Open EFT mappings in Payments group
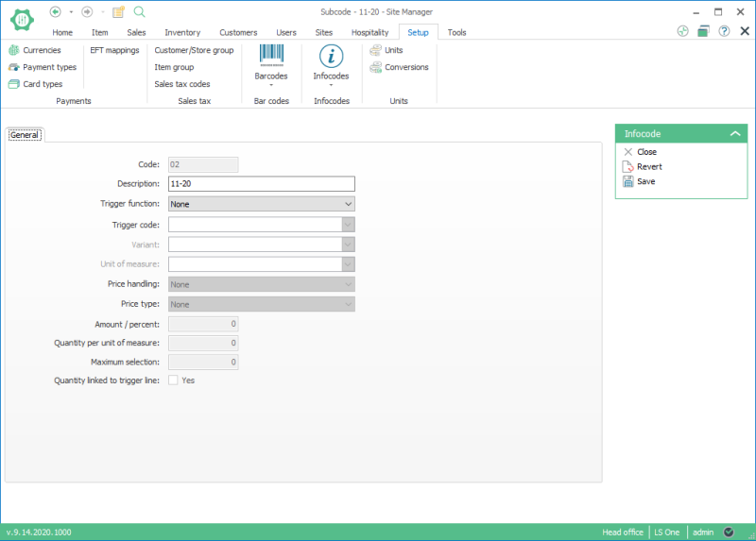This screenshot has height=541, width=756. [114, 50]
